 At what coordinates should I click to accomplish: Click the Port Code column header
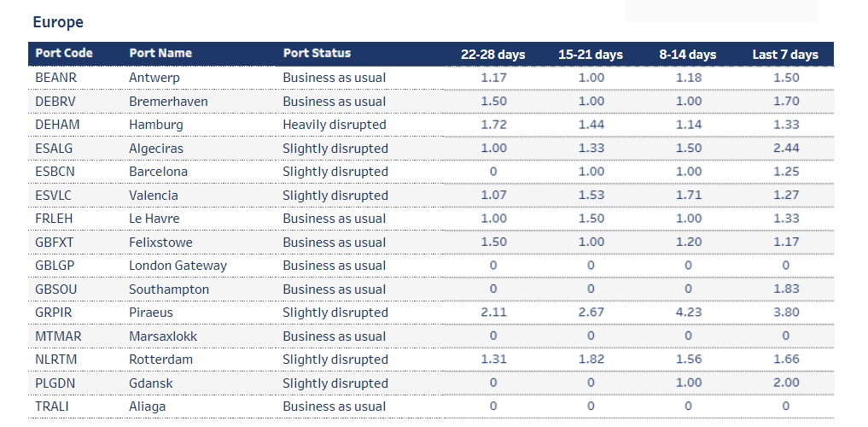[64, 53]
